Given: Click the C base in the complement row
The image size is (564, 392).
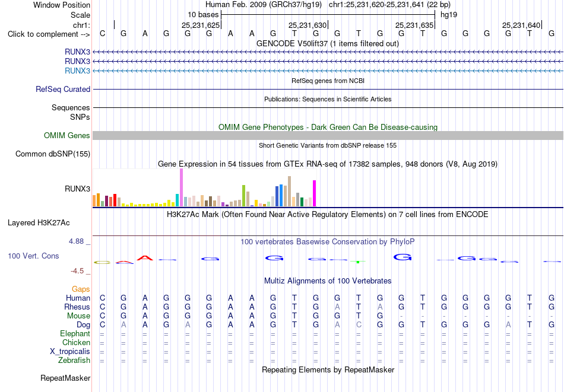Looking at the screenshot, I should coord(103,33).
